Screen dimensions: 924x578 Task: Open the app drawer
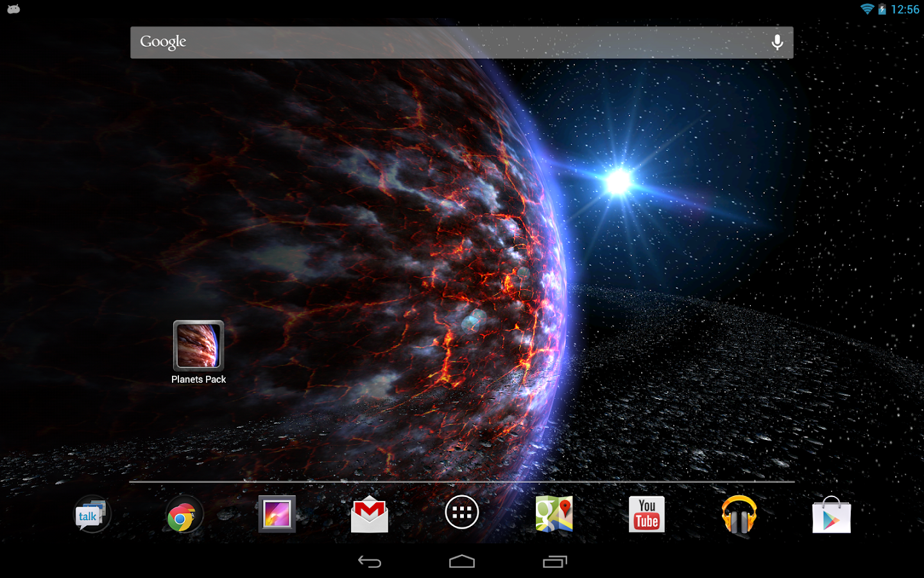[462, 512]
